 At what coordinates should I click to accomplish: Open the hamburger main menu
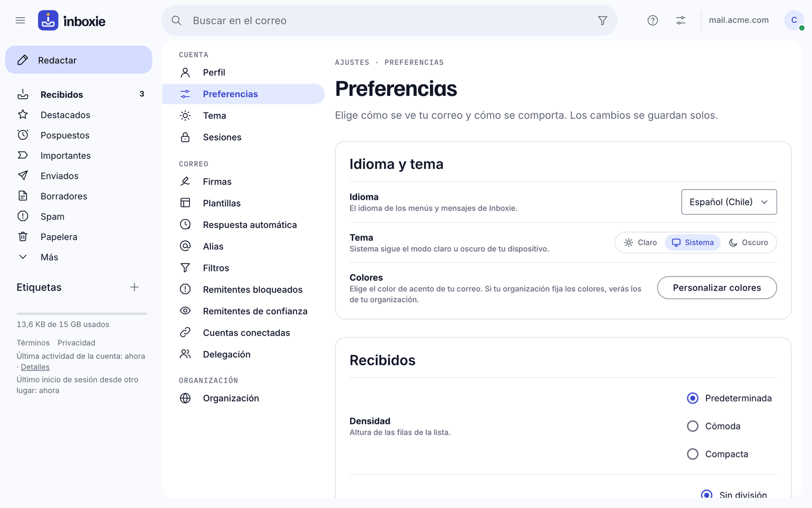click(20, 20)
